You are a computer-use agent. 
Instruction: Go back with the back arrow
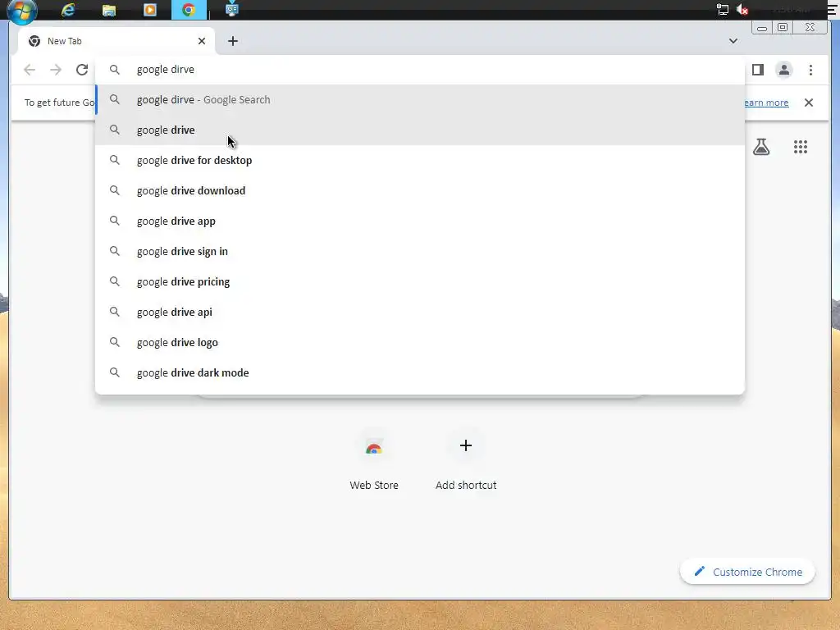(x=30, y=70)
